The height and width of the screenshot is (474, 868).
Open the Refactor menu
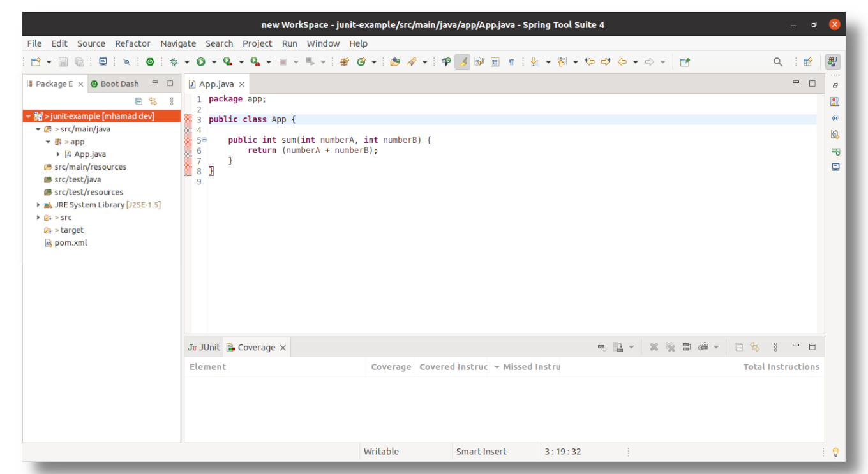[133, 43]
